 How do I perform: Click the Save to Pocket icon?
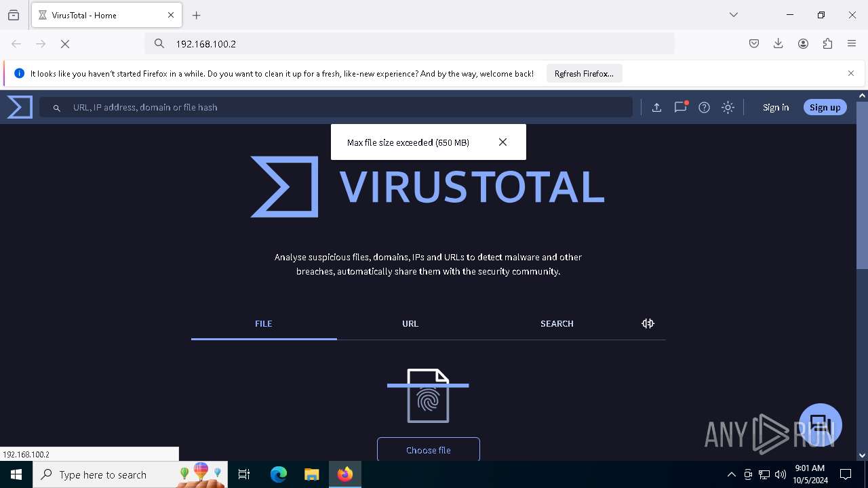[754, 43]
